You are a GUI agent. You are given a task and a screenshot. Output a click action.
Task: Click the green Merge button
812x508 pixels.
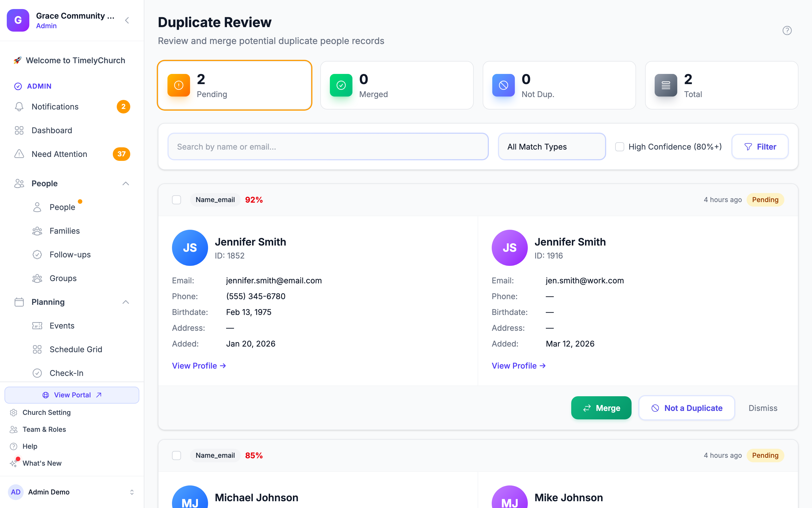pyautogui.click(x=601, y=408)
